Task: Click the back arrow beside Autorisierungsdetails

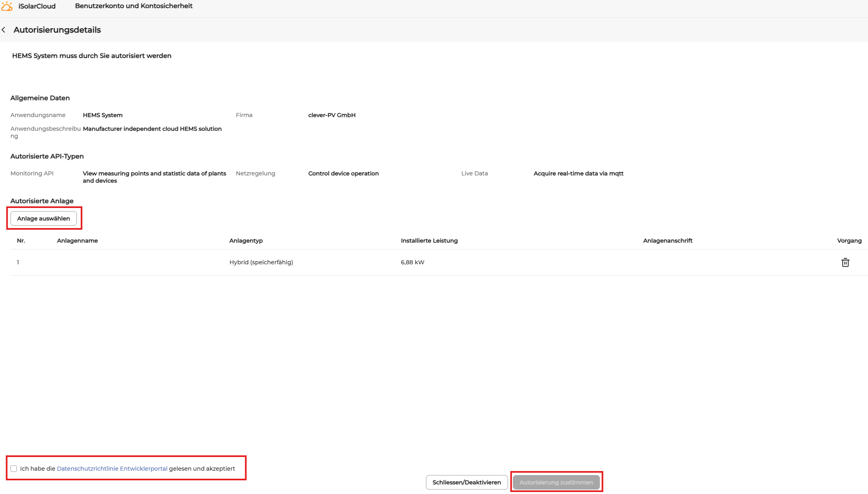Action: [x=4, y=29]
